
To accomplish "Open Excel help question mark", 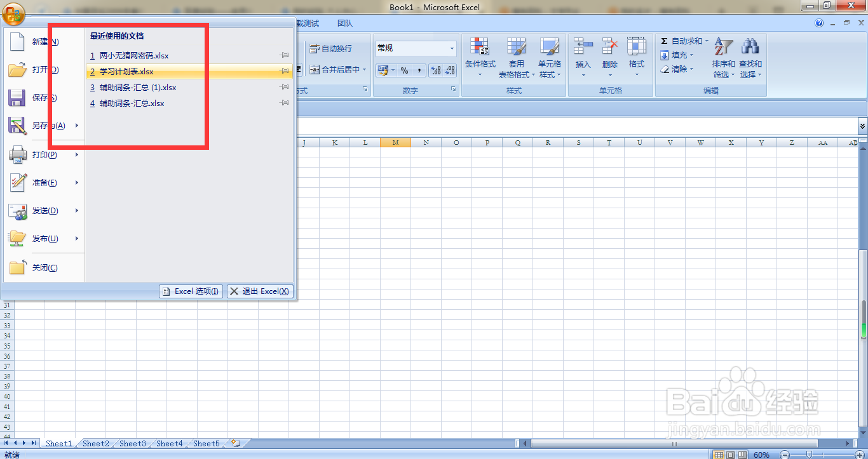I will [819, 23].
